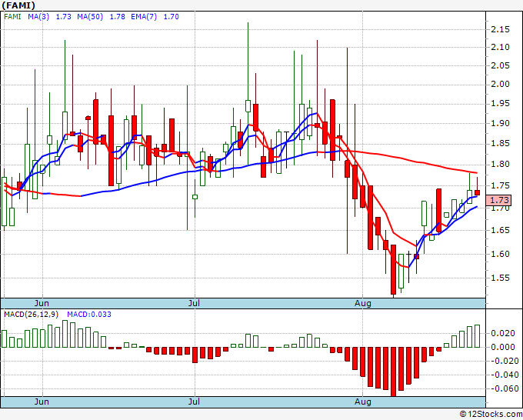523x420 pixels.
Task: Click the EMA(7) value 1.70
Action: 171,17
